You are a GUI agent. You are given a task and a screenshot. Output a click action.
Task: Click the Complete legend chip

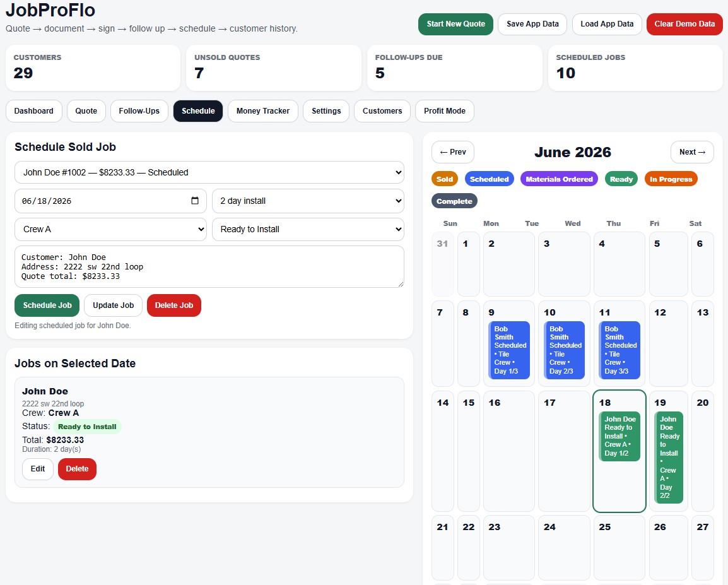click(x=455, y=201)
